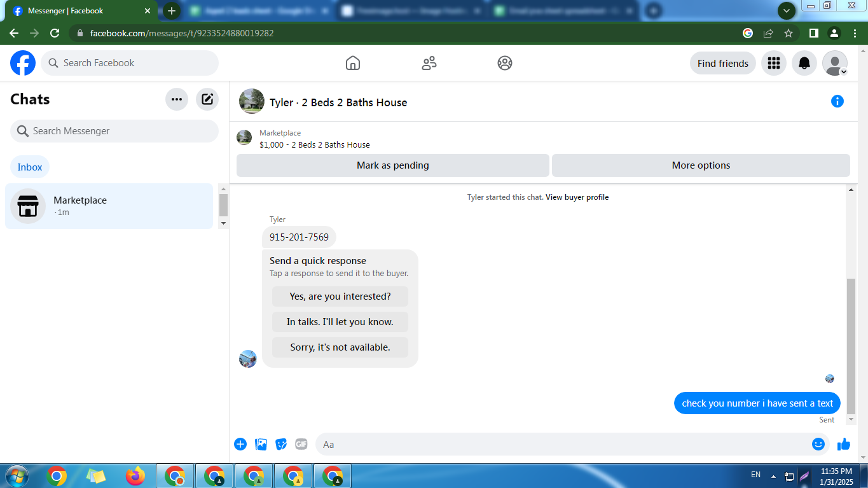
Task: Switch to the Messenger | Facebook tab
Action: 83,11
